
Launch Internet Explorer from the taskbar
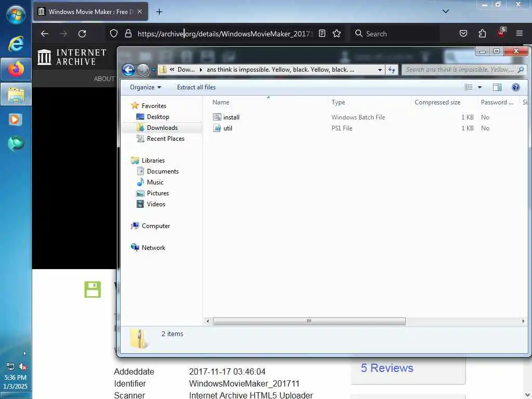16,44
